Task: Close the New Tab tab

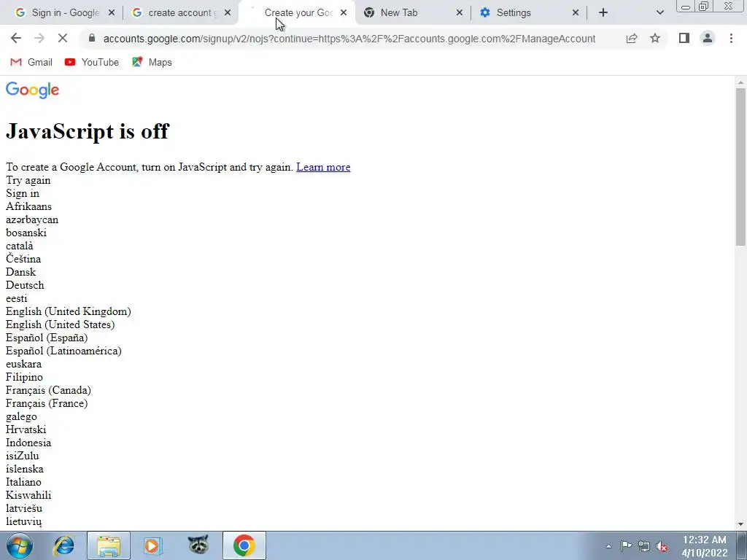Action: (x=460, y=13)
